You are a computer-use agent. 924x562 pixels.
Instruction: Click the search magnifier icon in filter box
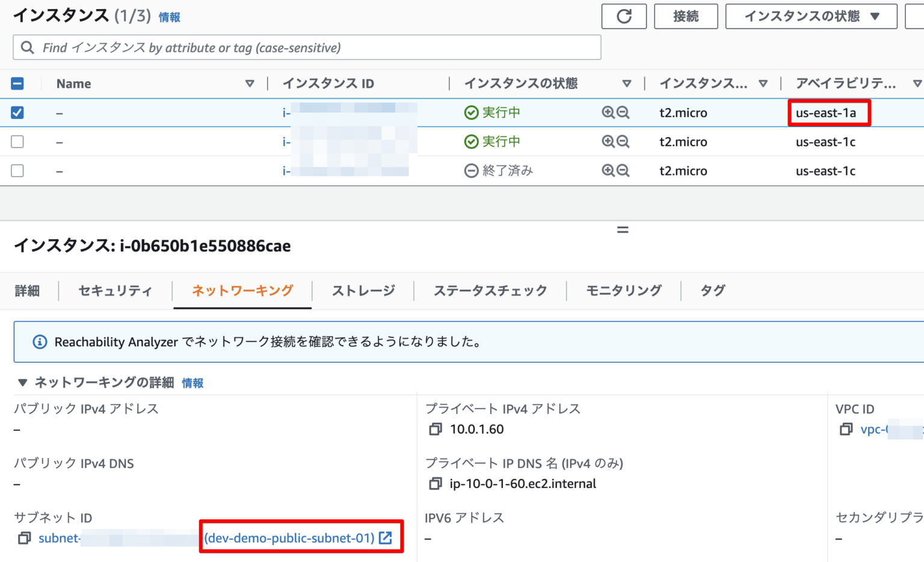coord(28,47)
